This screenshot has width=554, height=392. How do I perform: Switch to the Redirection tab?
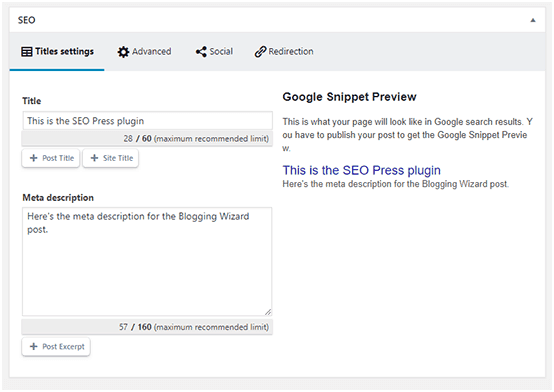pyautogui.click(x=284, y=52)
